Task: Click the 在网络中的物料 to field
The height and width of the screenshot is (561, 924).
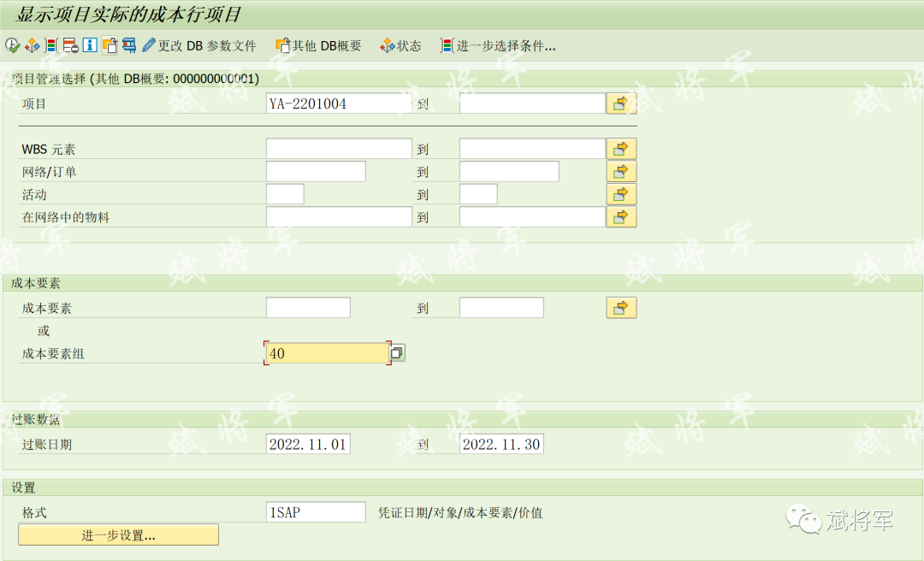Action: click(x=533, y=217)
